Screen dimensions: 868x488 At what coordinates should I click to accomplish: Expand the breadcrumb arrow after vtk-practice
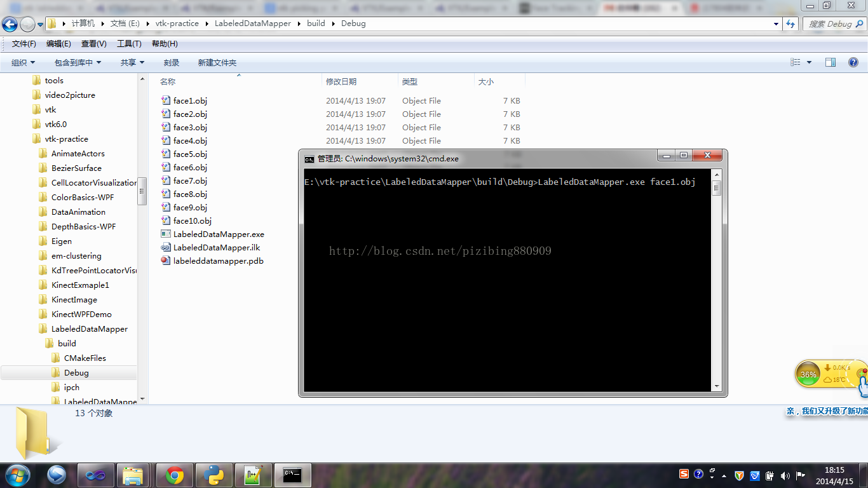(206, 24)
